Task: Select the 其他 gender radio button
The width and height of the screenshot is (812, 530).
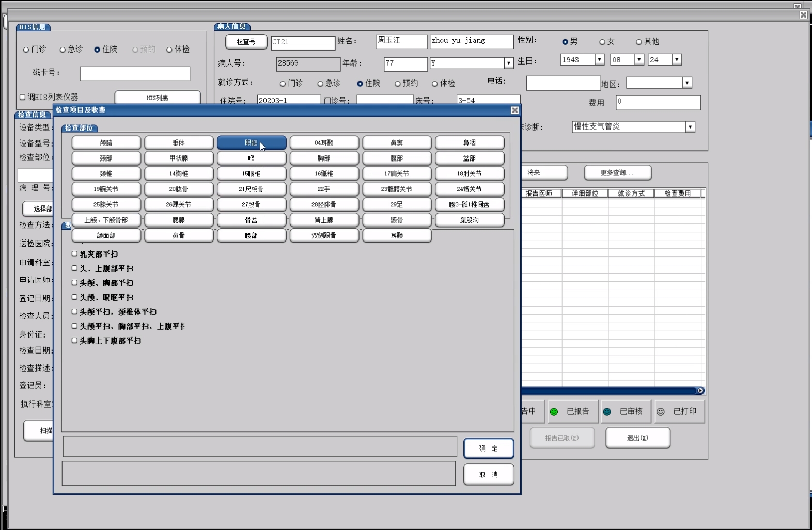Action: 639,42
